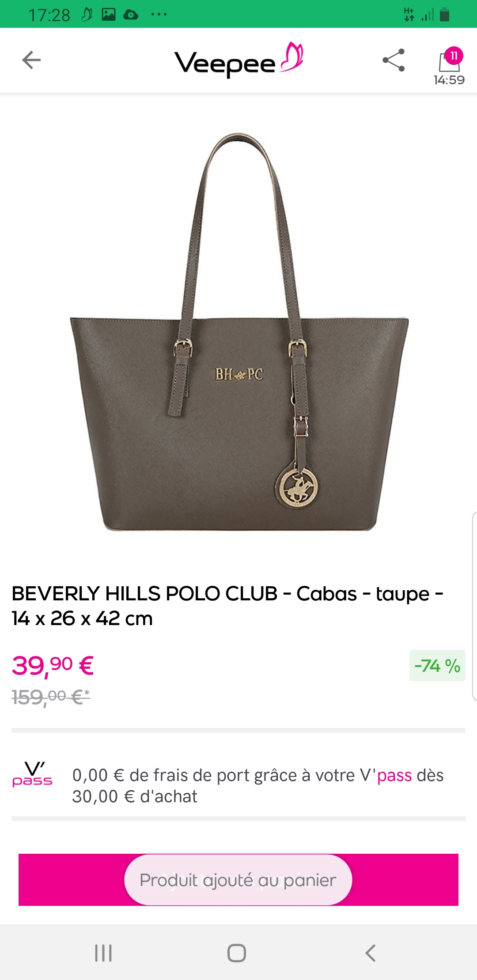Tap the pink add-to-cart button
Viewport: 477px width, 980px height.
[x=238, y=880]
